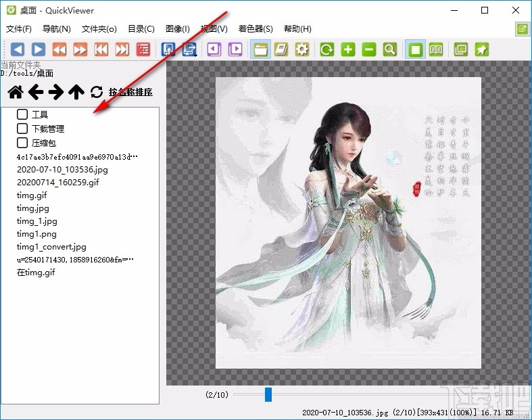Open the 目录(C) menu
The image size is (532, 420).
pos(141,29)
